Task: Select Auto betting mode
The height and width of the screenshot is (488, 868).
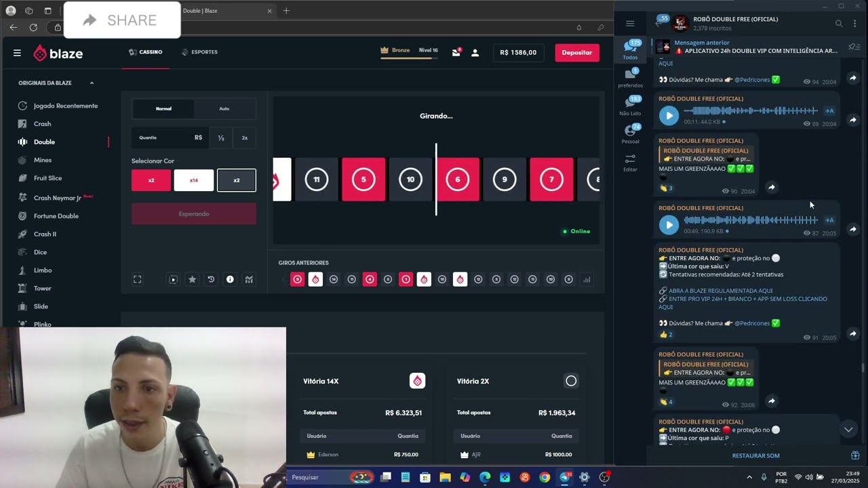Action: pos(224,108)
